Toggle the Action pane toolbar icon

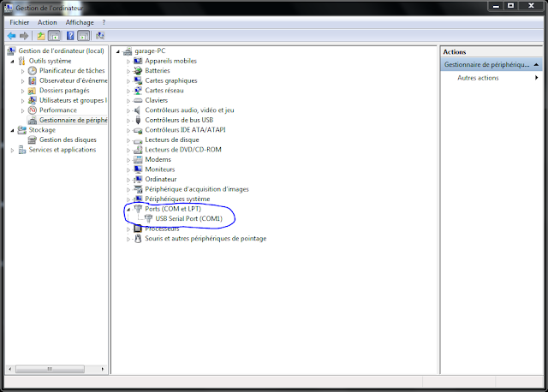(84, 36)
